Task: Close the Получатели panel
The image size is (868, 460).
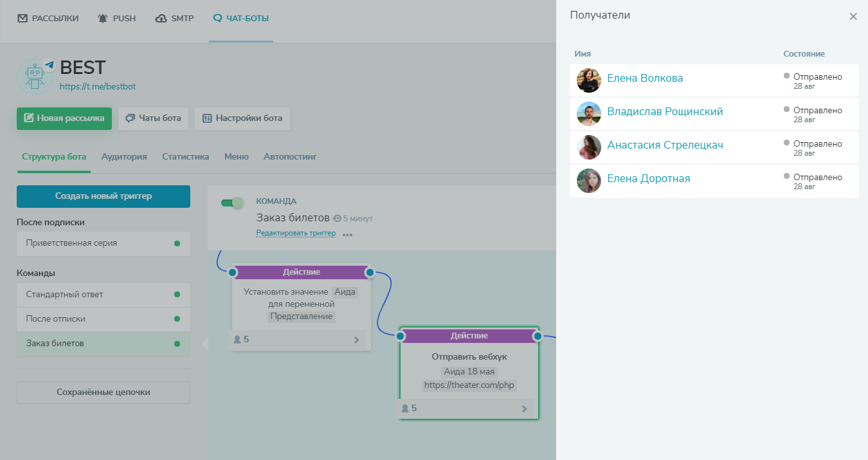Action: tap(853, 17)
